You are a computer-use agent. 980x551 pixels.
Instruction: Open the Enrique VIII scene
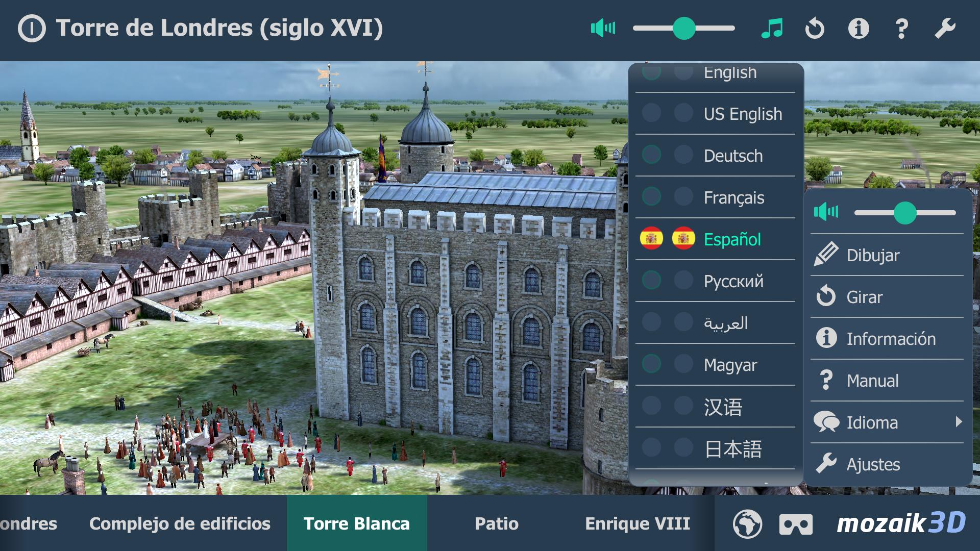[x=638, y=523]
